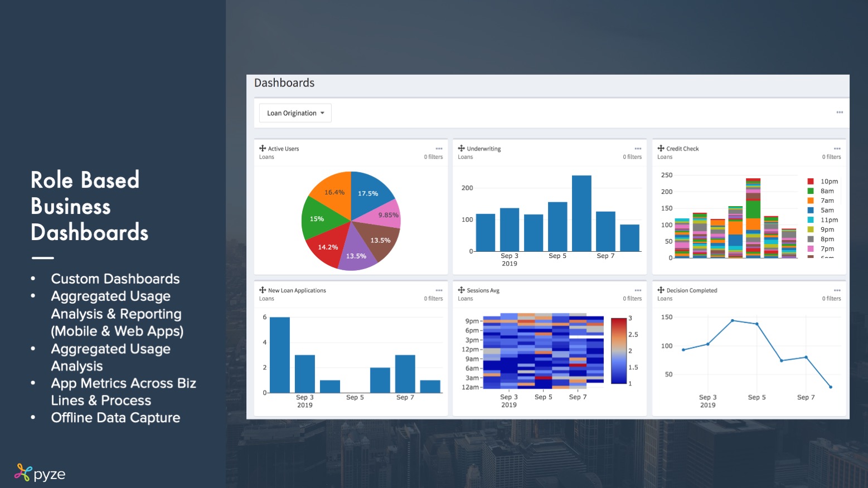868x488 pixels.
Task: Click the 0 filters link on Underwriting widget
Action: [632, 157]
